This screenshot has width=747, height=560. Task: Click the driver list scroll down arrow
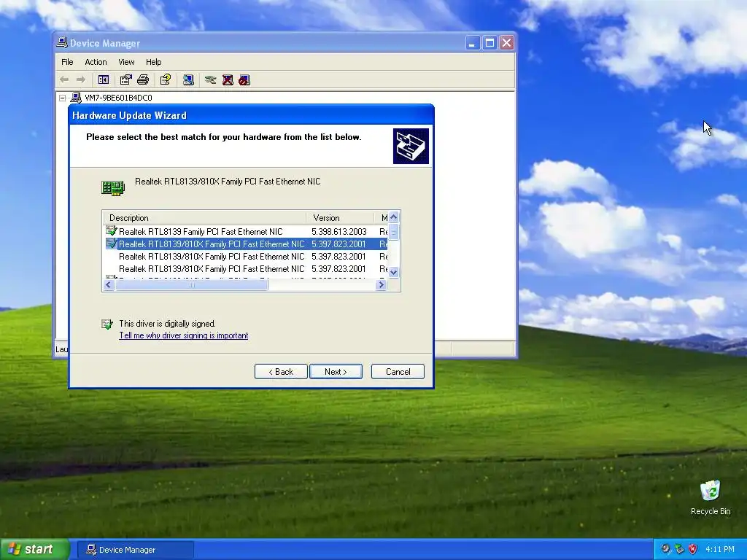pyautogui.click(x=393, y=273)
